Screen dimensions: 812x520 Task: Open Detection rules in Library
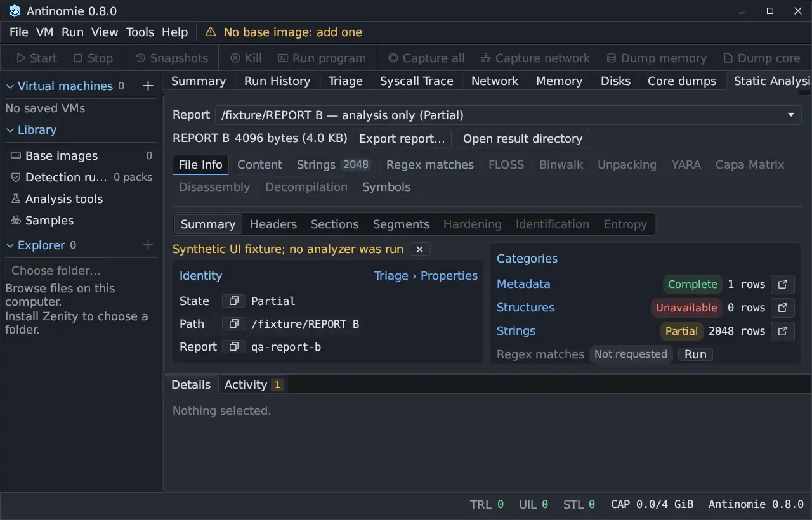click(x=81, y=178)
